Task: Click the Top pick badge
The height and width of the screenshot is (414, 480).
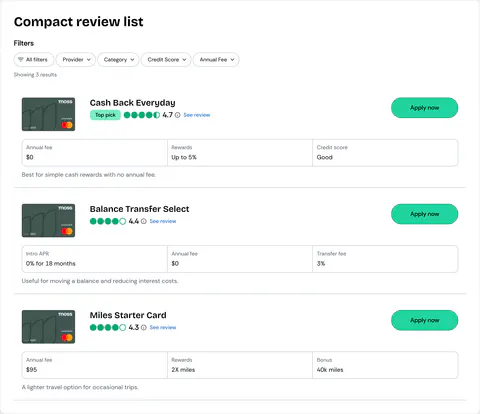Action: click(105, 115)
